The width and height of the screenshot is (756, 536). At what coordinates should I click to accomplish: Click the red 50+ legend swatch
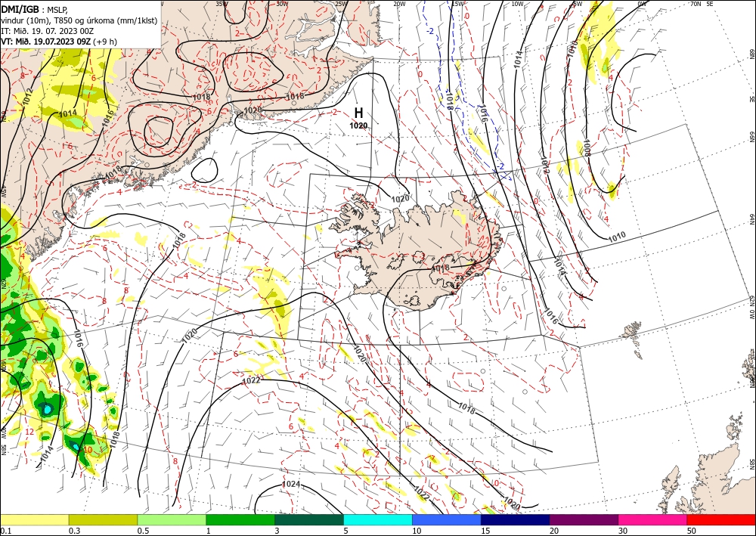click(x=721, y=519)
